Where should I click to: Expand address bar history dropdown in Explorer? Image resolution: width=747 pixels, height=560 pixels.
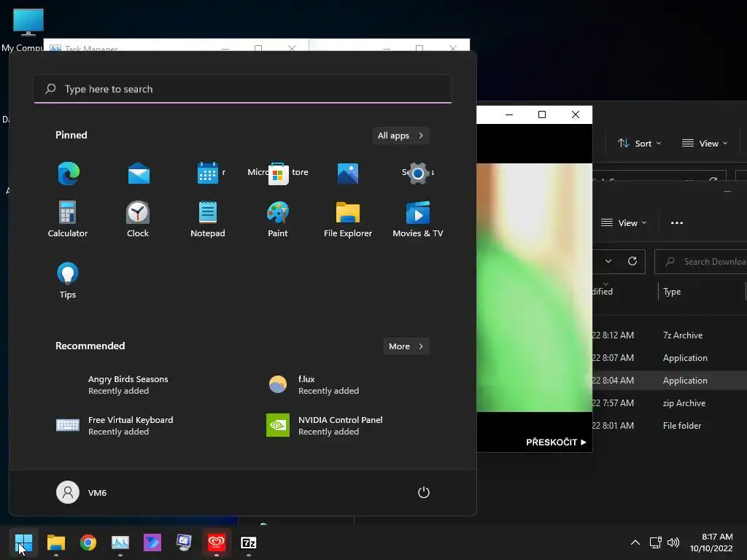[608, 262]
